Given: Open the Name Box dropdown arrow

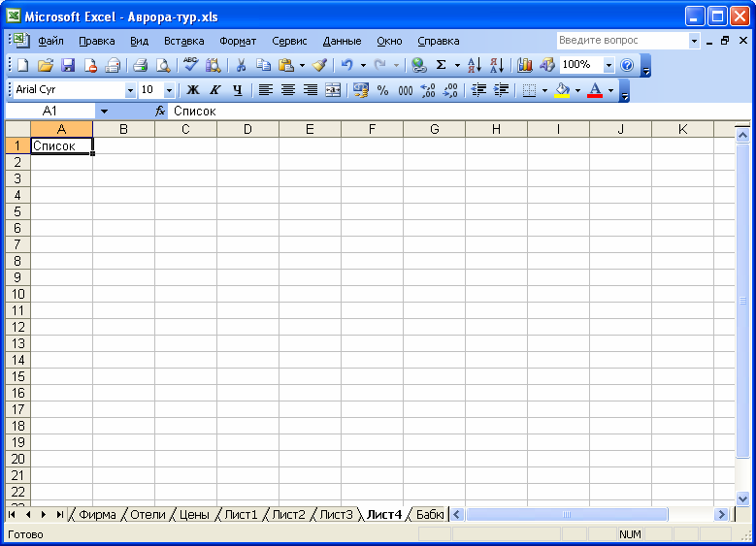Looking at the screenshot, I should [104, 112].
